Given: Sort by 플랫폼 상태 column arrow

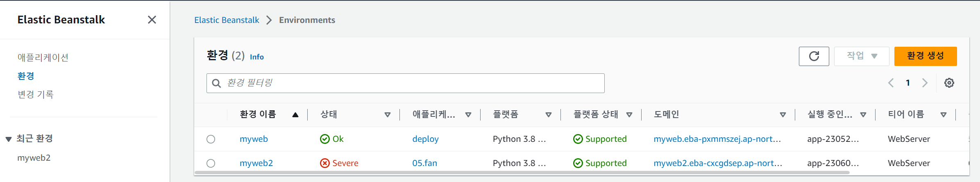Looking at the screenshot, I should (x=629, y=115).
